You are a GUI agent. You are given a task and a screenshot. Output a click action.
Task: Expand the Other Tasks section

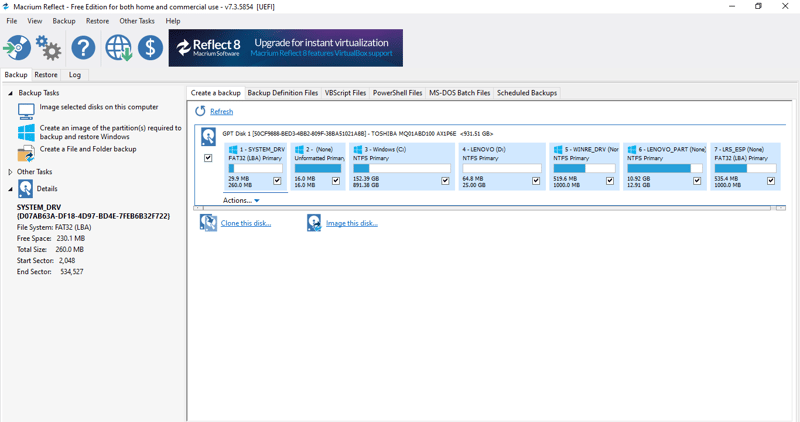tap(11, 172)
